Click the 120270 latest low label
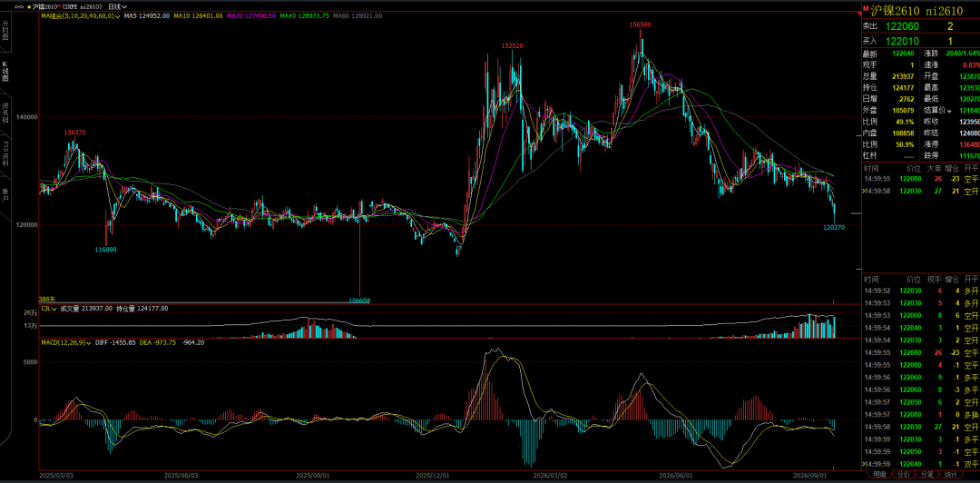The height and width of the screenshot is (483, 980). [x=834, y=228]
